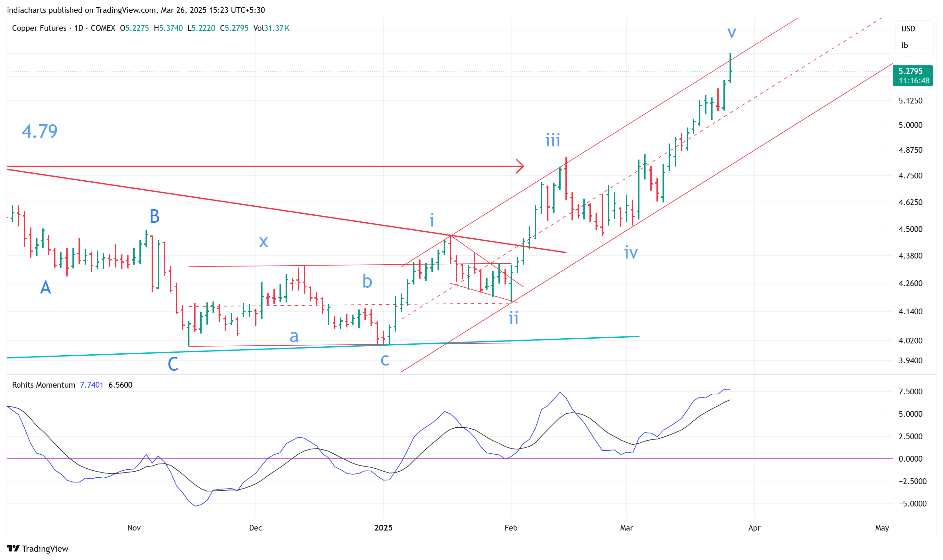Screen dimensions: 943x560
Task: Click the 4.2600 price axis label
Action: [x=911, y=283]
